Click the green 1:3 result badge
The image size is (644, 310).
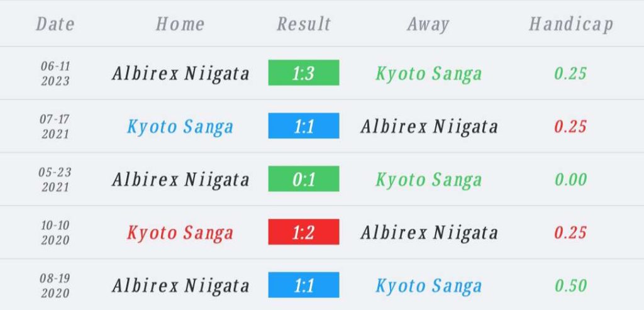pyautogui.click(x=304, y=73)
